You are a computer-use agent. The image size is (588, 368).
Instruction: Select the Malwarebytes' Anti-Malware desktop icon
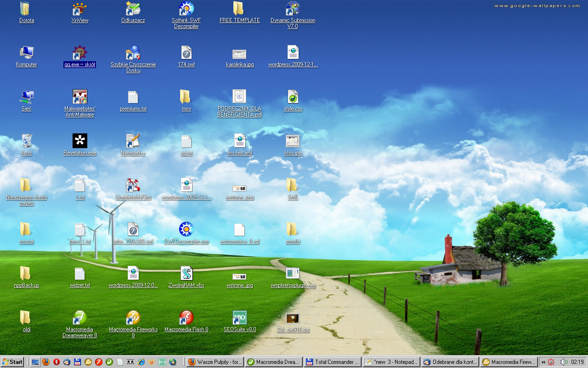tap(80, 98)
